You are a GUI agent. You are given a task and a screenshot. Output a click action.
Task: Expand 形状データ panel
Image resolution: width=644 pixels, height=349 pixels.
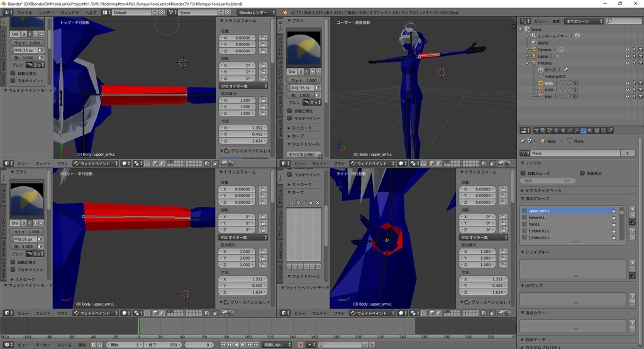tap(535, 340)
